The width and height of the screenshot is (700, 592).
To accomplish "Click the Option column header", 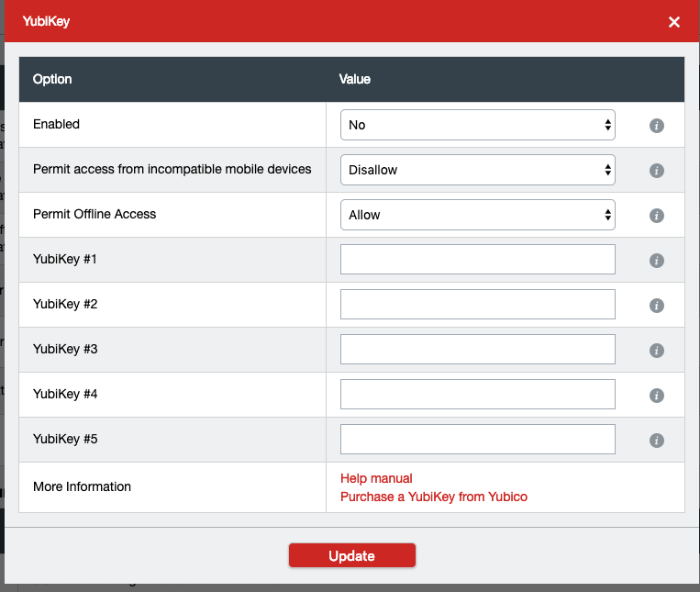I will point(52,80).
